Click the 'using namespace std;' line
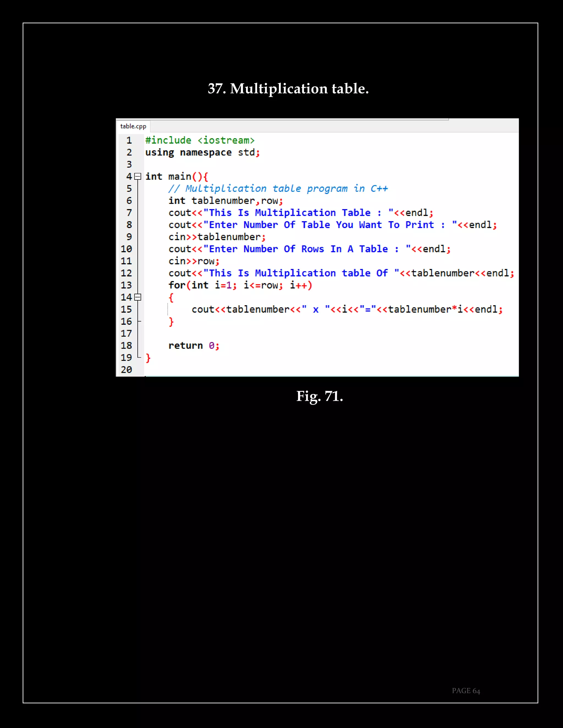This screenshot has height=728, width=563. pos(202,153)
